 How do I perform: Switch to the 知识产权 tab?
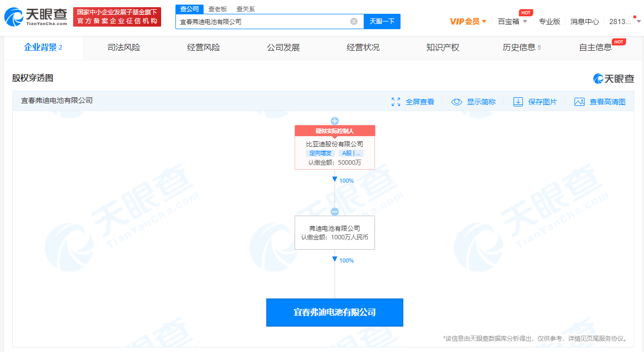(x=442, y=48)
